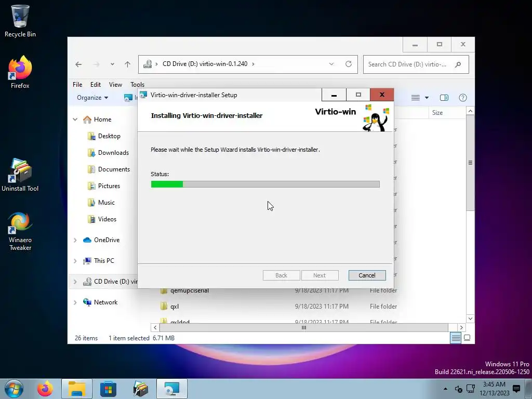The height and width of the screenshot is (399, 532).
Task: Open recent locations dropdown in Explorer
Action: (x=112, y=64)
